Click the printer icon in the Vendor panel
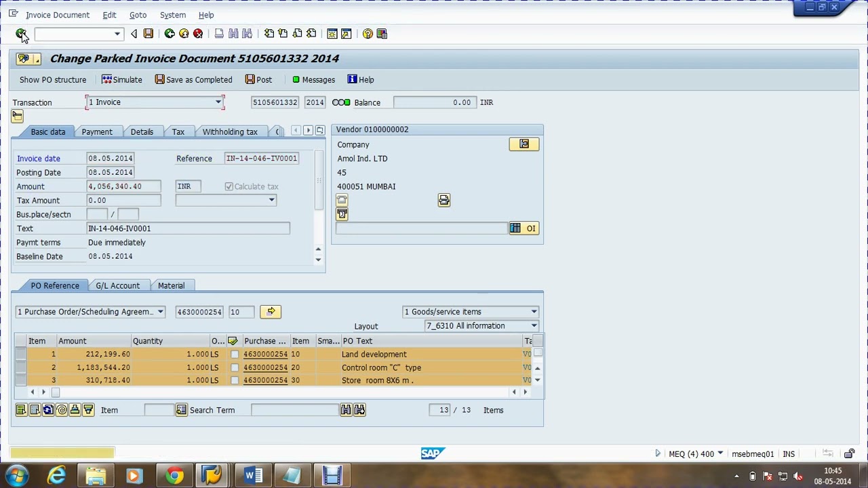This screenshot has width=868, height=488. pos(444,201)
